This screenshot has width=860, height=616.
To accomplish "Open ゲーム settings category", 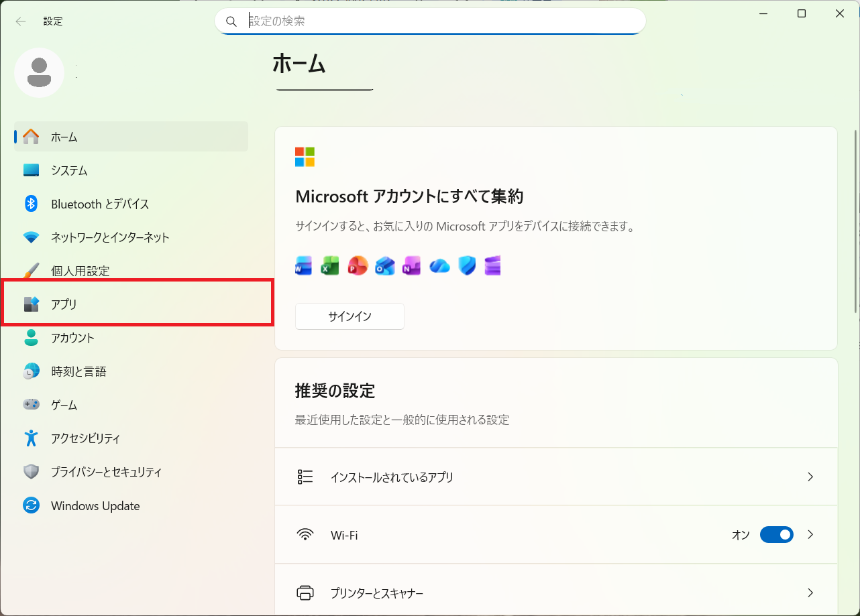I will (131, 405).
